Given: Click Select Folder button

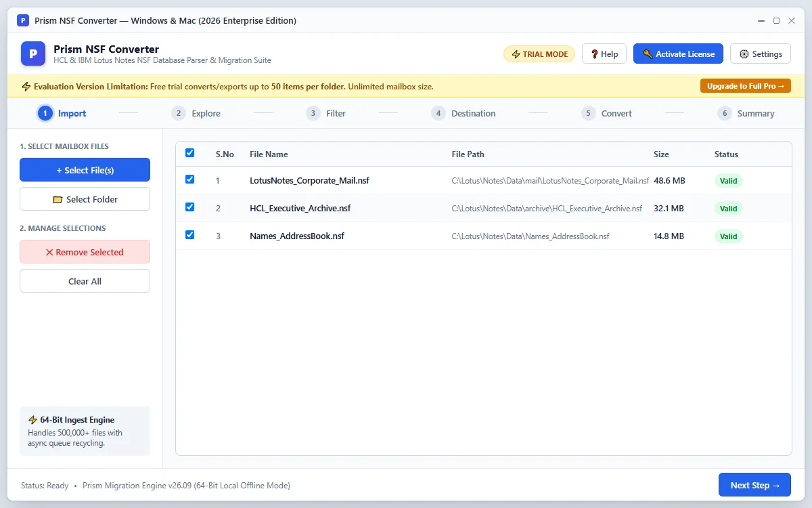Looking at the screenshot, I should pyautogui.click(x=85, y=199).
